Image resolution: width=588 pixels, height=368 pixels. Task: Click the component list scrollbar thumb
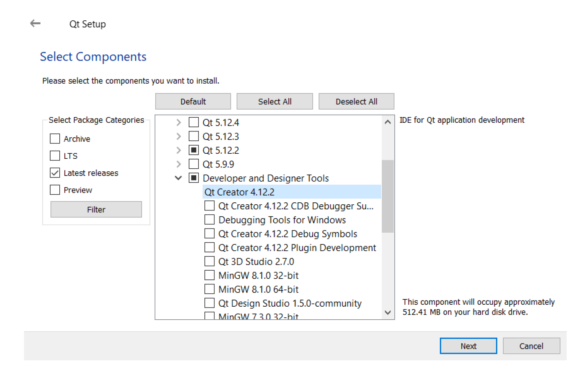[388, 196]
